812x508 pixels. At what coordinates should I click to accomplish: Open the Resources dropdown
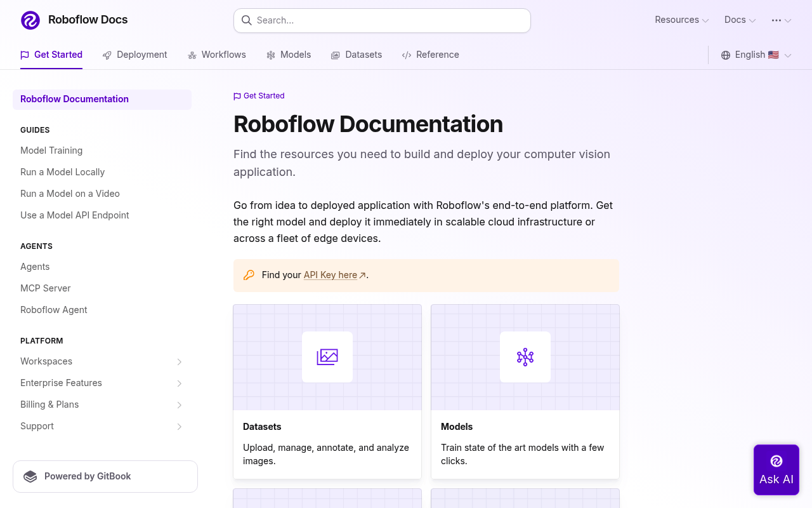pyautogui.click(x=682, y=20)
